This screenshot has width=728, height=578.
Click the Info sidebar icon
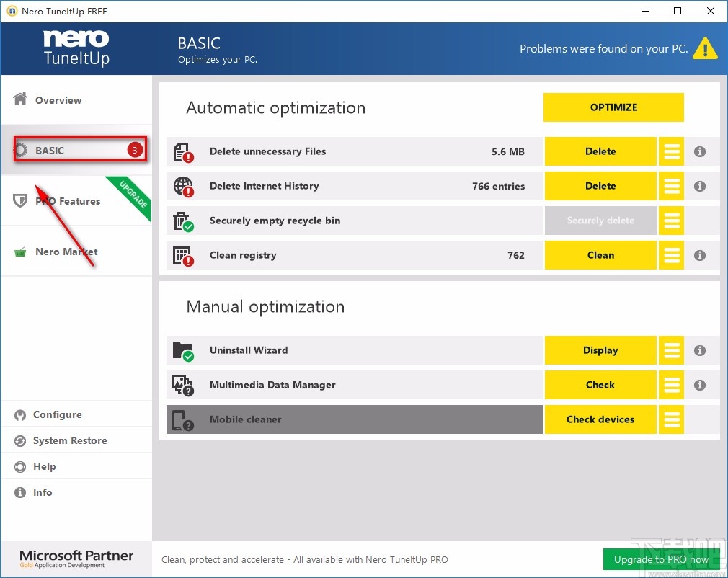pyautogui.click(x=20, y=492)
